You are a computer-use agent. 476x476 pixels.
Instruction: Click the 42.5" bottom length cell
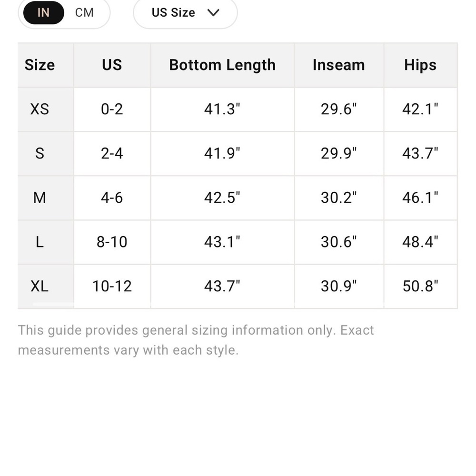point(222,198)
